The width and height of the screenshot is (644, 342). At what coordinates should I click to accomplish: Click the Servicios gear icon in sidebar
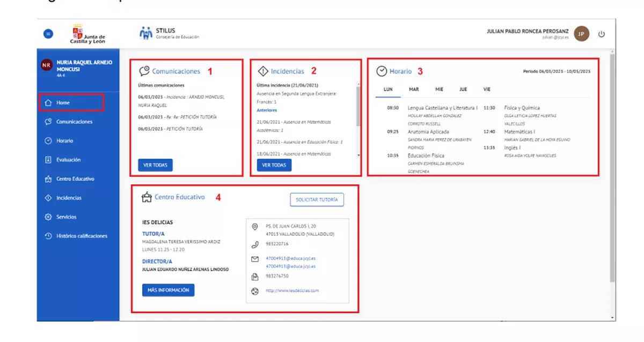click(x=48, y=217)
